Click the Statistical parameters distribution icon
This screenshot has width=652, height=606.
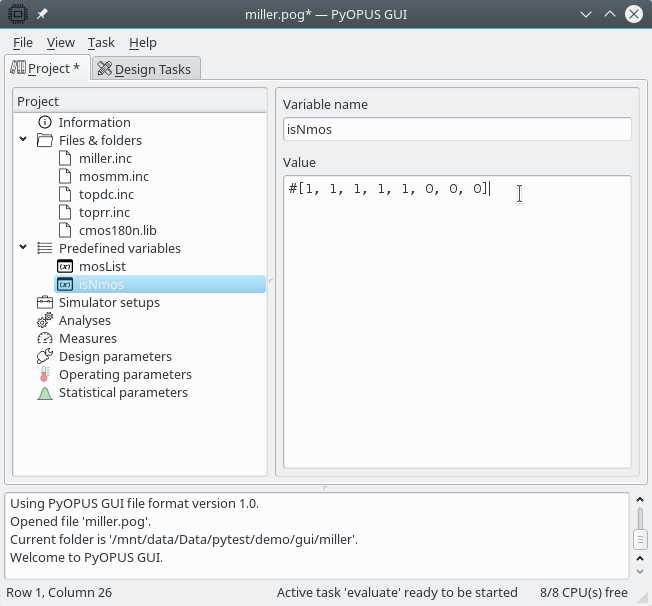click(x=44, y=392)
